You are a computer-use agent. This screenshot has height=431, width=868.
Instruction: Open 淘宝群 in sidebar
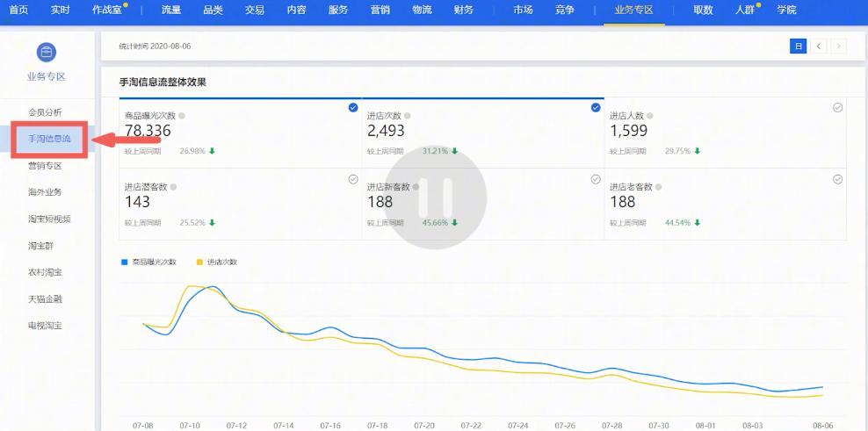pos(41,246)
